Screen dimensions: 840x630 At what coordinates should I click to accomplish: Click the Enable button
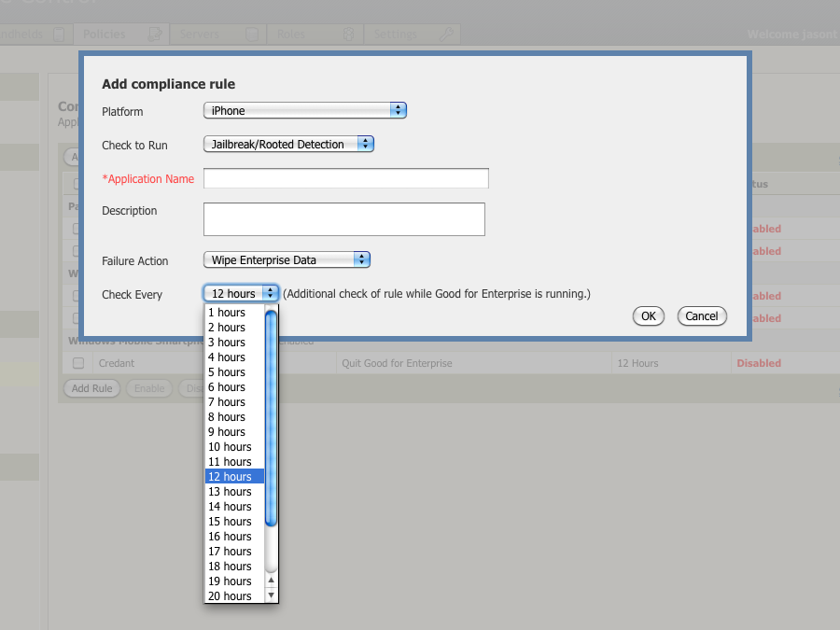coord(149,388)
